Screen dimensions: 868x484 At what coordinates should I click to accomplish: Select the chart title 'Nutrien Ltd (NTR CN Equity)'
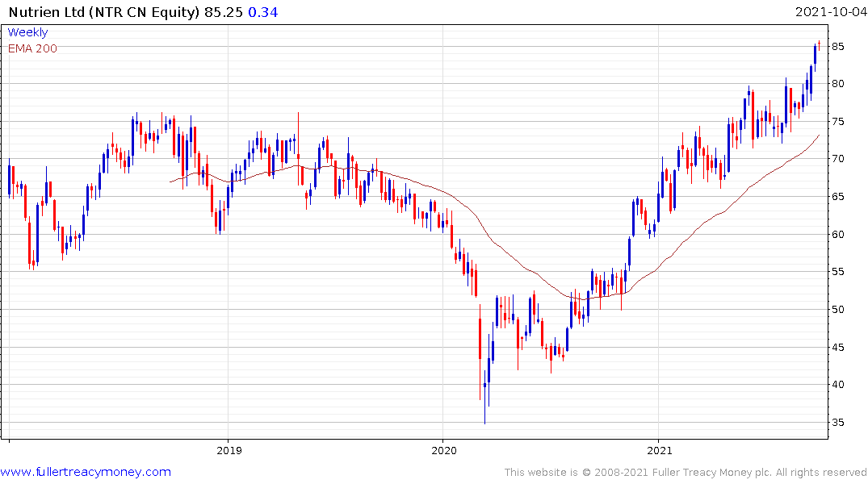tap(103, 12)
